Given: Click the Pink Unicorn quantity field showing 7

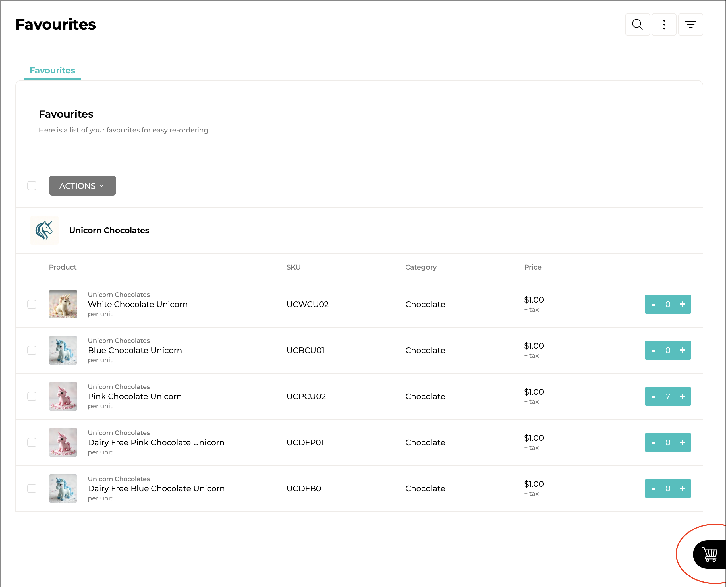Looking at the screenshot, I should [x=667, y=396].
